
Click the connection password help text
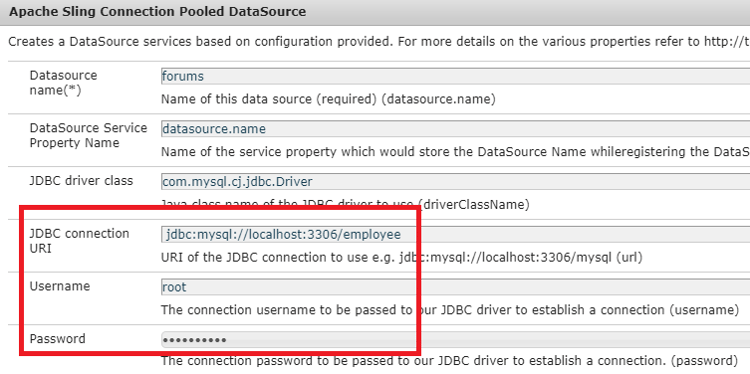click(x=449, y=361)
